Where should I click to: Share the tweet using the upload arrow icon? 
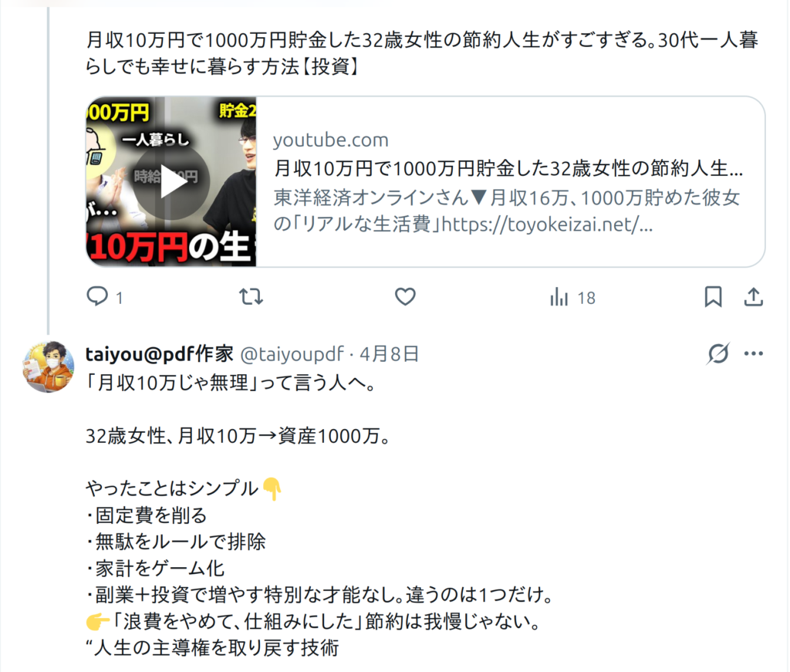click(753, 297)
